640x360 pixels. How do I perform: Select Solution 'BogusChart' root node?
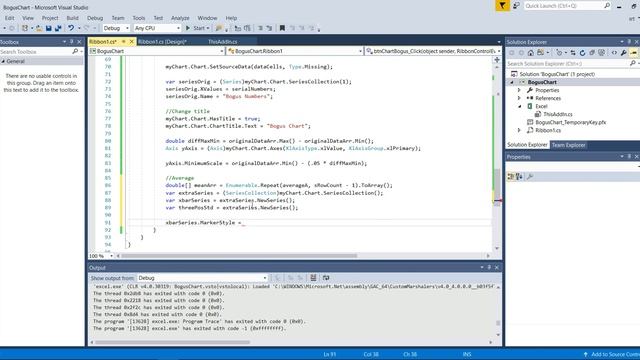[x=557, y=74]
